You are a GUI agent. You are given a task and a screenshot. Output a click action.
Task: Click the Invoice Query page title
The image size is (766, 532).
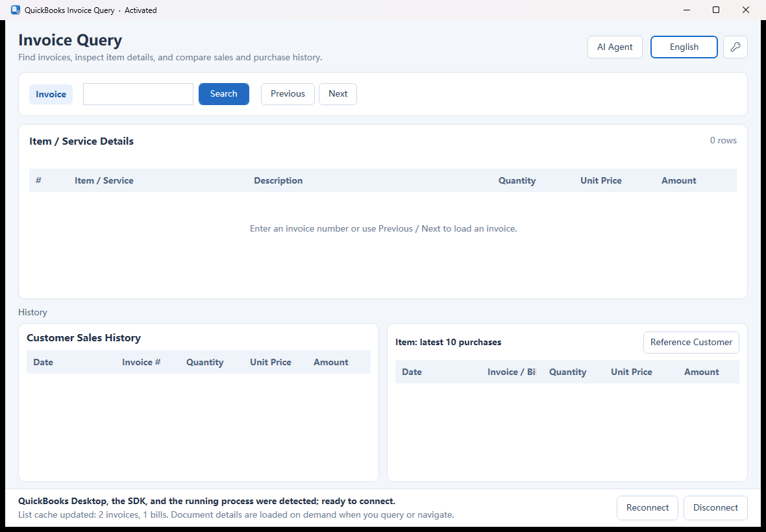tap(70, 40)
